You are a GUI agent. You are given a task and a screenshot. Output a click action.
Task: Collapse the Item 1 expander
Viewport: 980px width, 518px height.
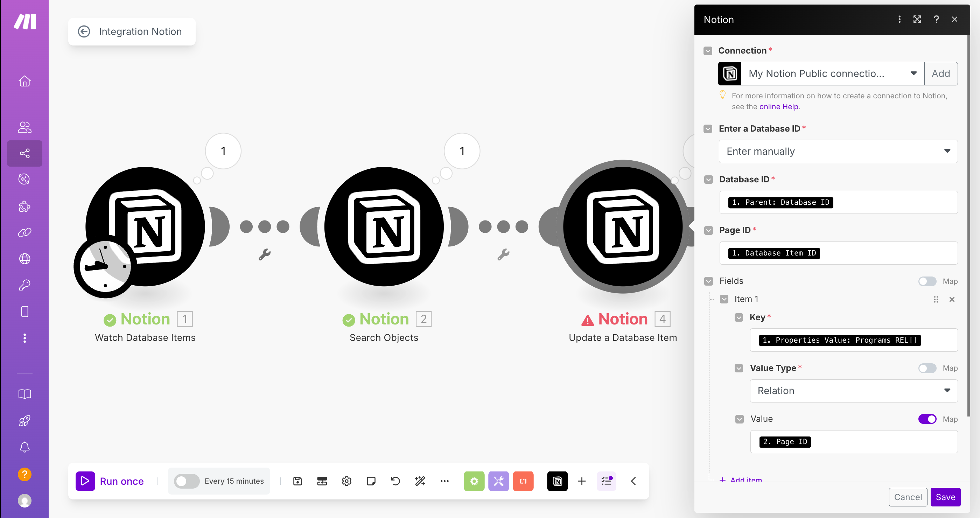(x=724, y=299)
